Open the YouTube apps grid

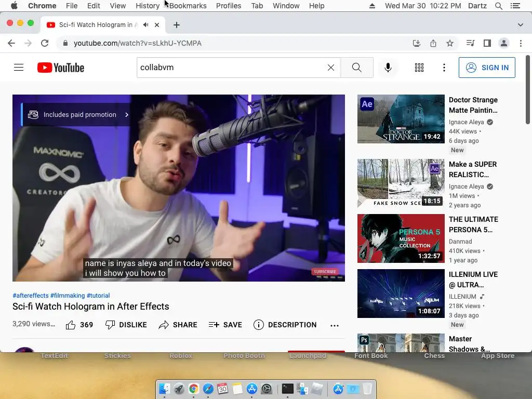(419, 68)
